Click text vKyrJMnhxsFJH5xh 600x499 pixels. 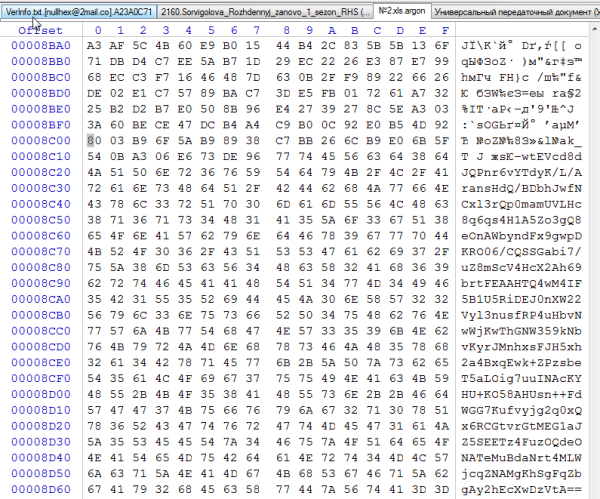522,347
